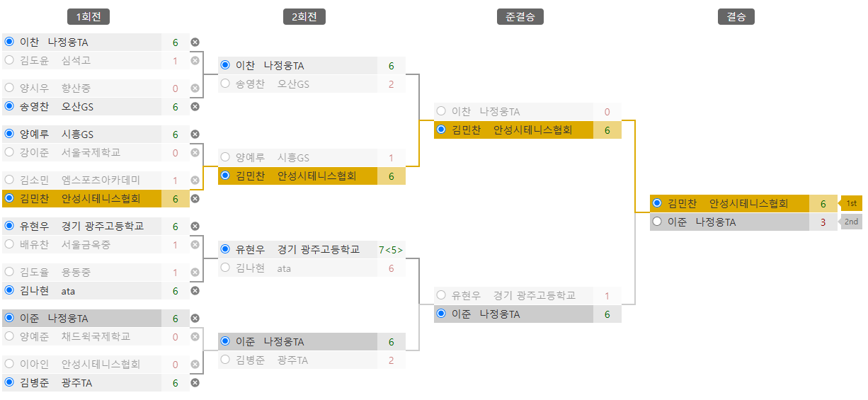868x400 pixels.
Task: Click the 1회전 round header
Action: [x=88, y=17]
